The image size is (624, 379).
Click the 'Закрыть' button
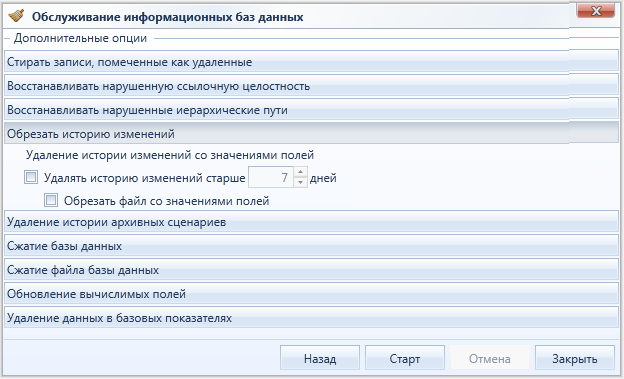(575, 358)
